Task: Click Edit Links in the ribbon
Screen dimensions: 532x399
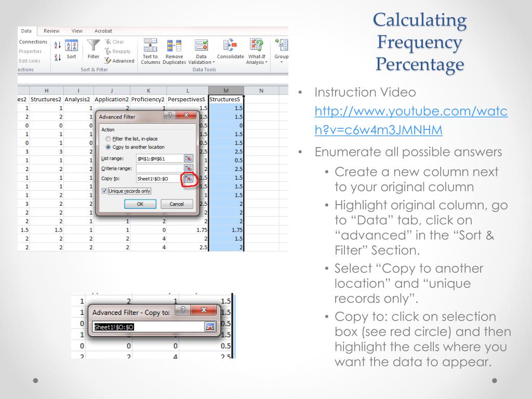Action: pos(30,61)
